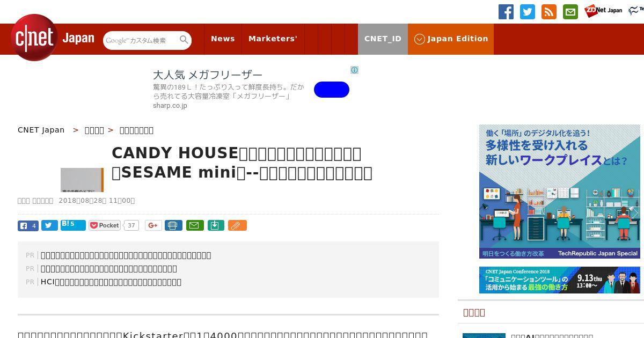Share article via Facebook button showing 4
Viewport: 644px width, 338px height.
point(28,225)
